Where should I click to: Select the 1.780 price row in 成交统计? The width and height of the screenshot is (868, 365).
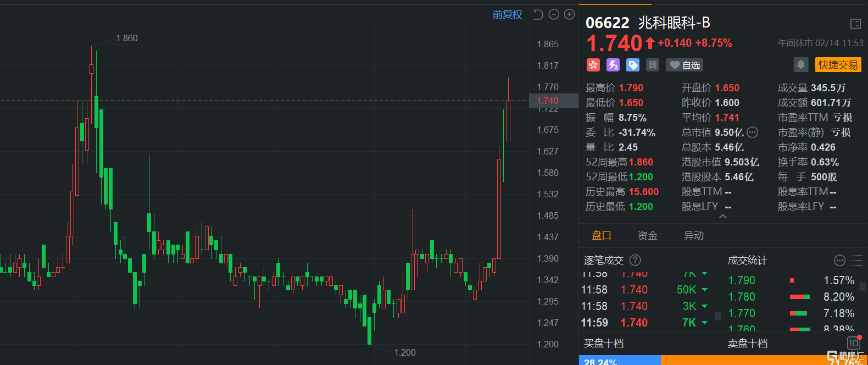[x=791, y=297]
